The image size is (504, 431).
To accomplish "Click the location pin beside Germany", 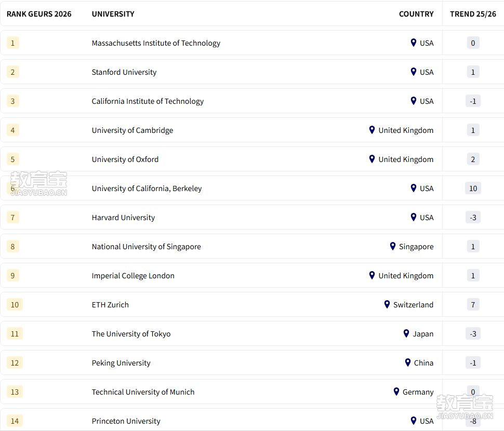I will click(x=396, y=392).
